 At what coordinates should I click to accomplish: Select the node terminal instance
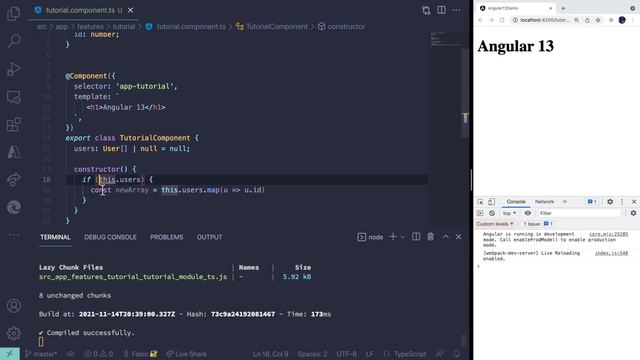click(x=370, y=237)
